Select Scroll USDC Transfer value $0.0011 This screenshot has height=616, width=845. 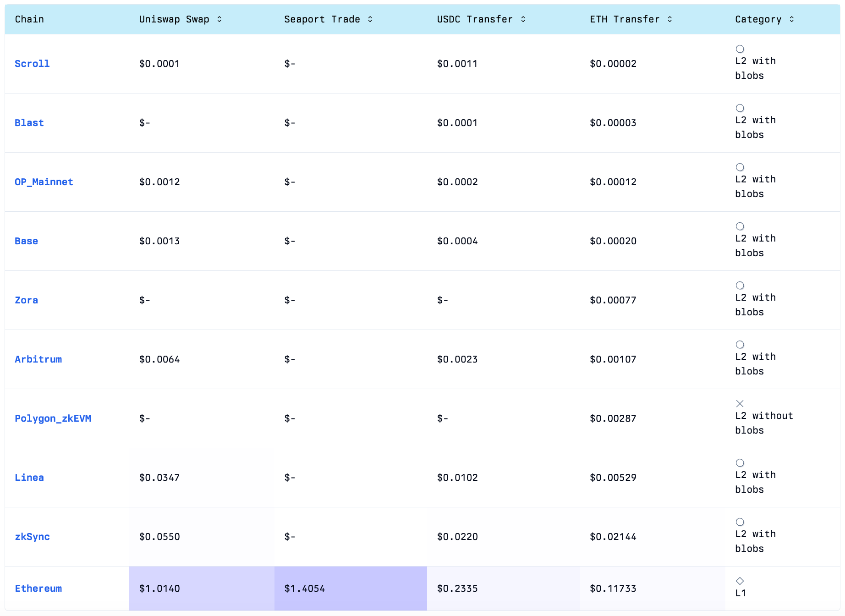tap(457, 64)
